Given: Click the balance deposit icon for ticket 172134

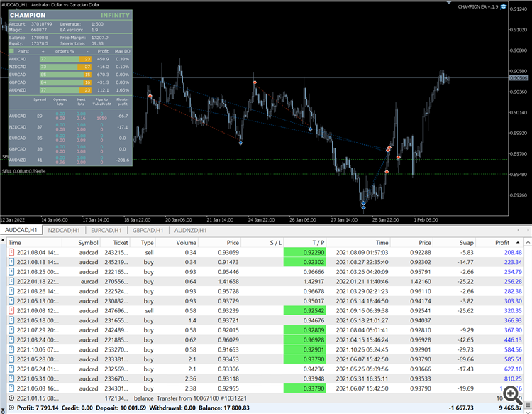Looking at the screenshot, I should pos(11,398).
